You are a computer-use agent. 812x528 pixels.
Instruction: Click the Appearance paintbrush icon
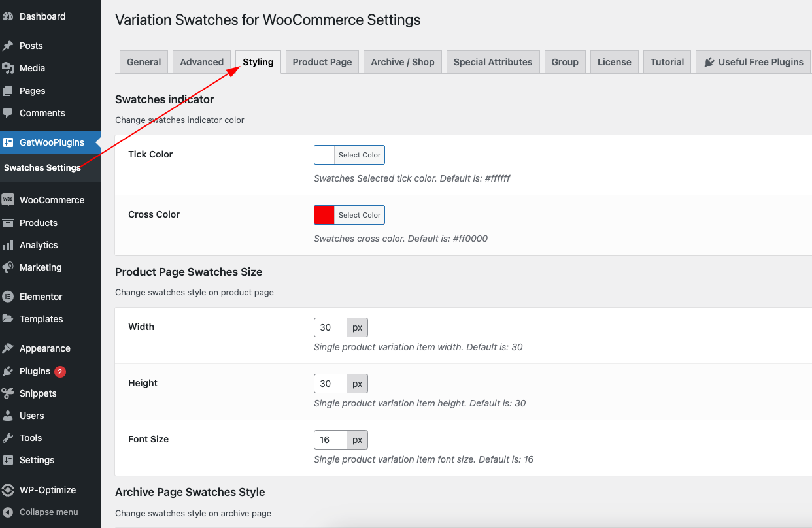tap(8, 348)
